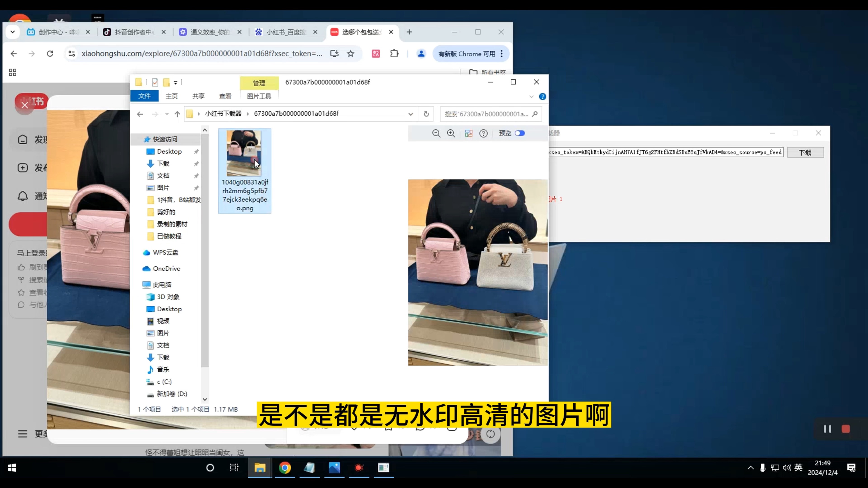Expand the 快速访问 section in sidebar

pyautogui.click(x=165, y=139)
